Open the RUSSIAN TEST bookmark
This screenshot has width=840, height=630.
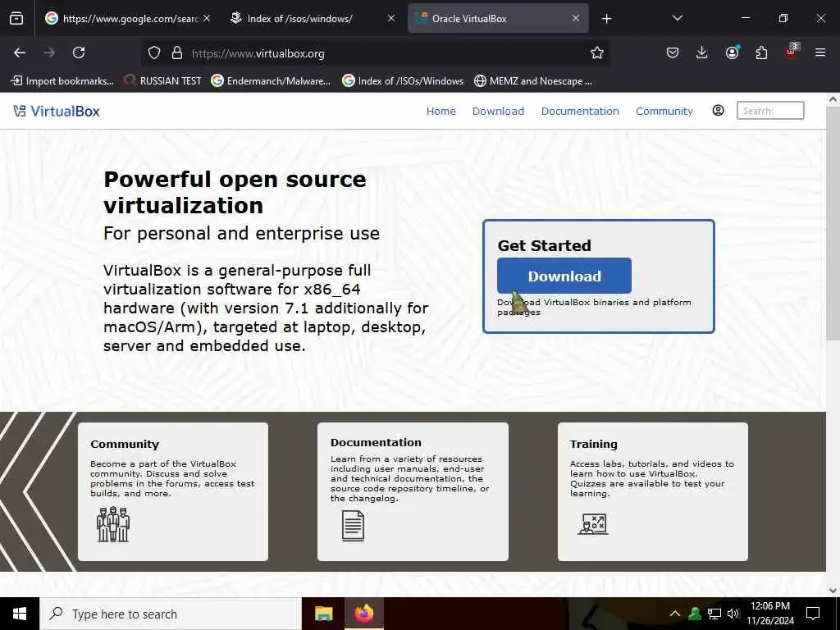162,81
